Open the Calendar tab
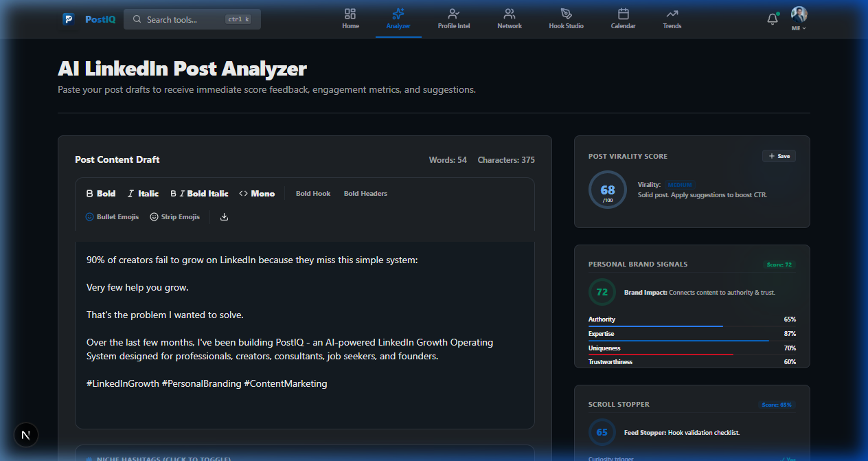The height and width of the screenshot is (461, 868). tap(623, 19)
